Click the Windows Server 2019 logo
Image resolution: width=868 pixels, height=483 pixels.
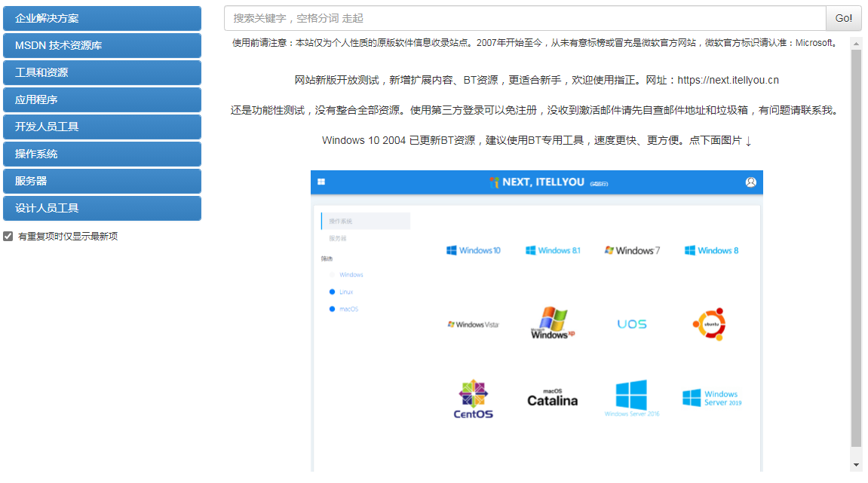[x=712, y=398]
